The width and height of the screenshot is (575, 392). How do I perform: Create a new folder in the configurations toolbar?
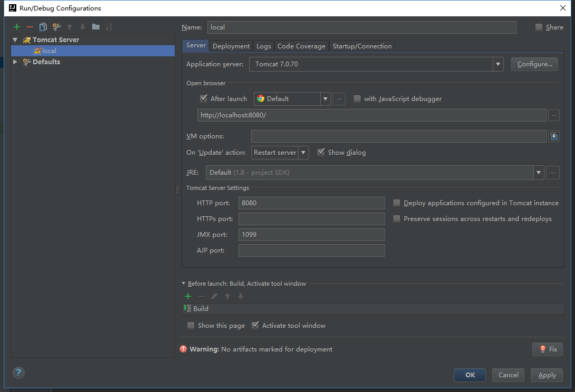[96, 27]
